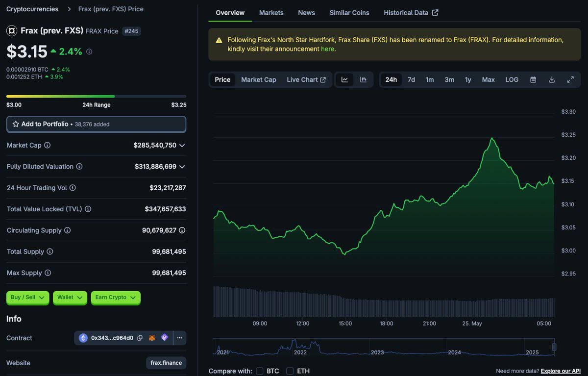Screen dimensions: 588x376
Task: Switch to the Markets tab
Action: [x=271, y=13]
